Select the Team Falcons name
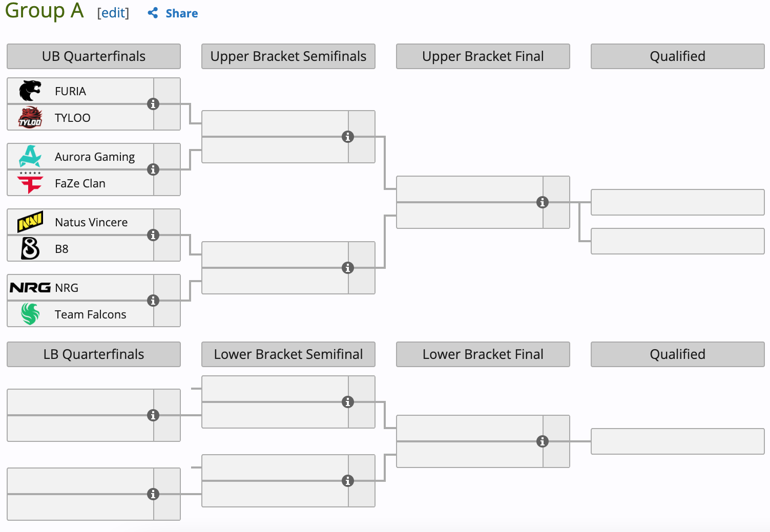 [90, 314]
